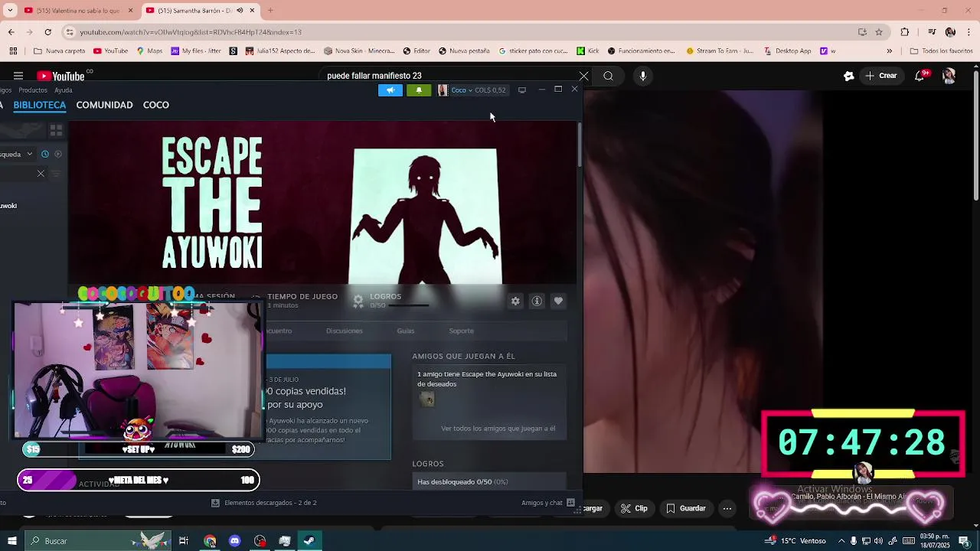The width and height of the screenshot is (980, 551).
Task: Open Steam Productos menu
Action: [33, 90]
